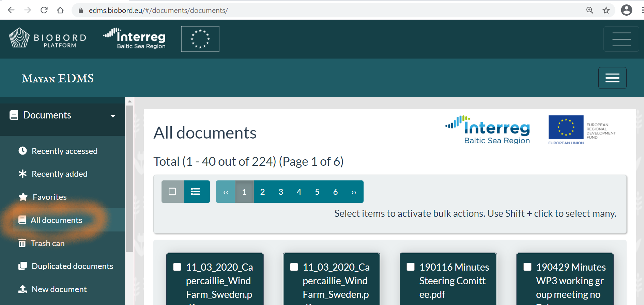Go to page 4 of documents

299,192
